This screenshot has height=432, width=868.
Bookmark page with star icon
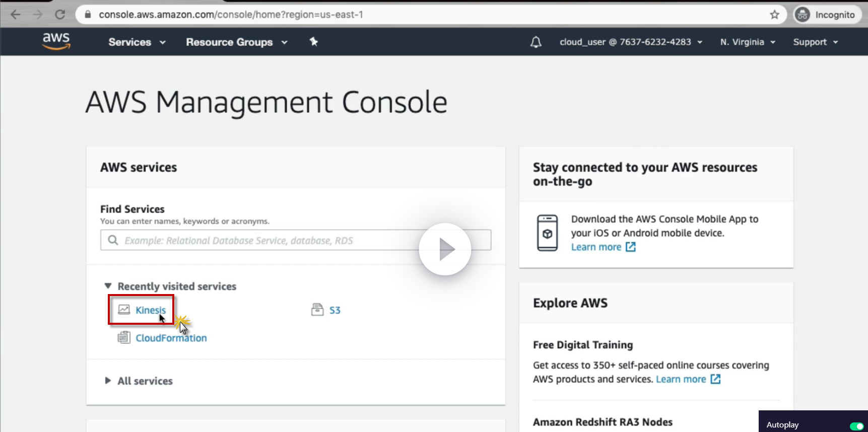[x=774, y=15]
